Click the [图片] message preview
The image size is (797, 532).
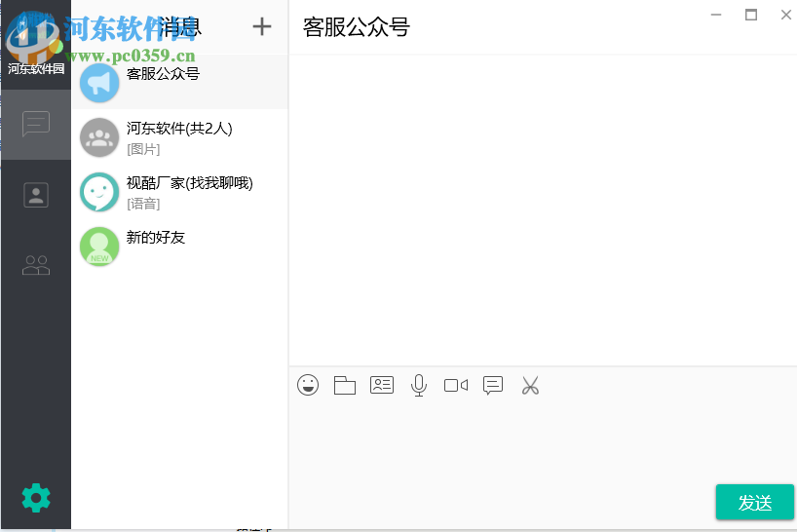click(x=143, y=149)
